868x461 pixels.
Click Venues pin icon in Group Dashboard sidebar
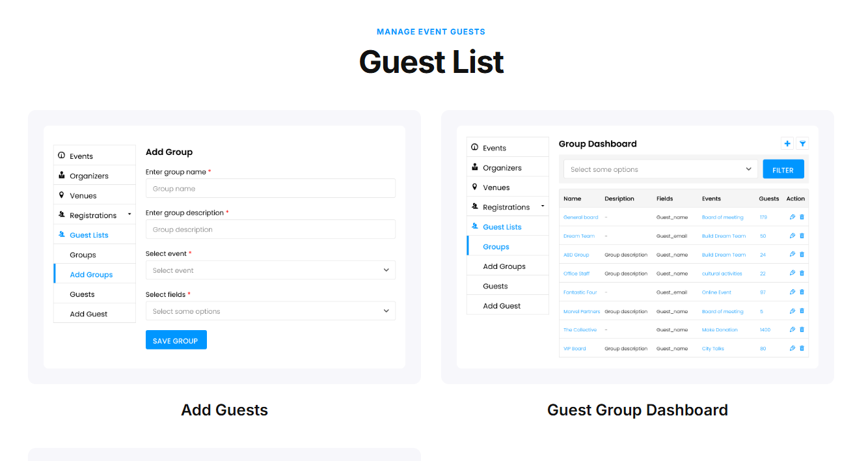(475, 187)
